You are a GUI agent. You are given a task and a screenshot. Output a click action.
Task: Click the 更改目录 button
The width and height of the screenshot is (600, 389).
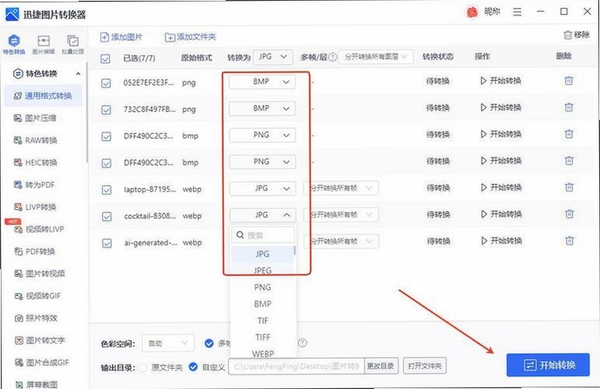(x=381, y=366)
